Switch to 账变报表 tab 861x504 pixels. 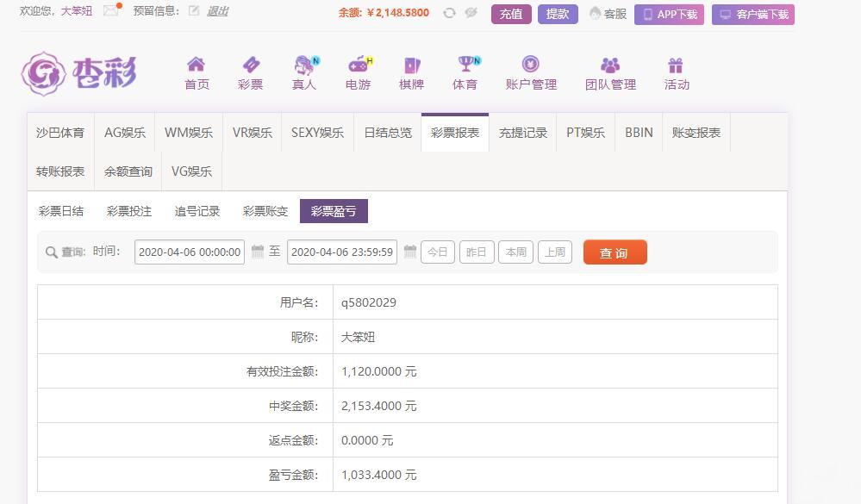[x=696, y=133]
